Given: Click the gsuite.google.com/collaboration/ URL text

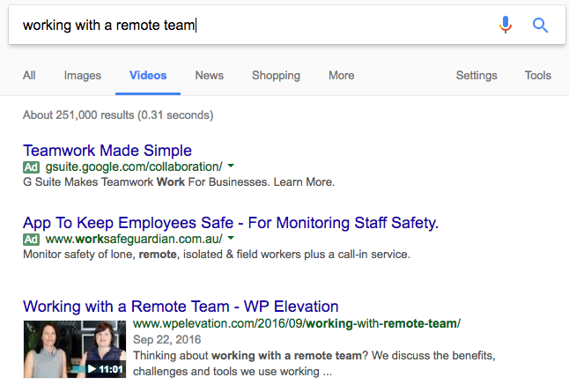Looking at the screenshot, I should tap(134, 167).
